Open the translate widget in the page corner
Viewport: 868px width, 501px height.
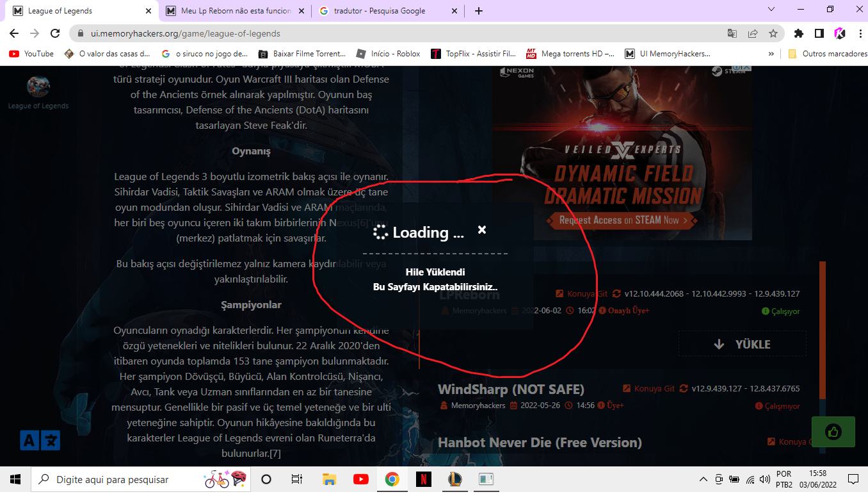(40, 440)
